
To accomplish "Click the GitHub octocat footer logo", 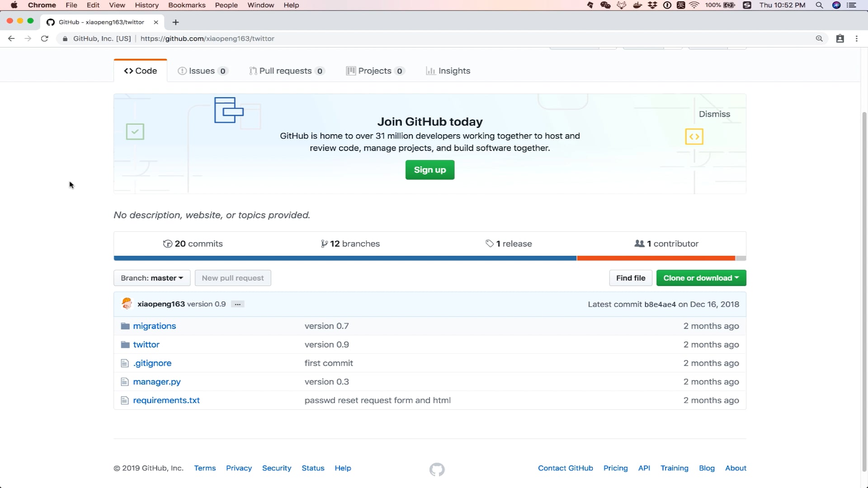I will (437, 469).
